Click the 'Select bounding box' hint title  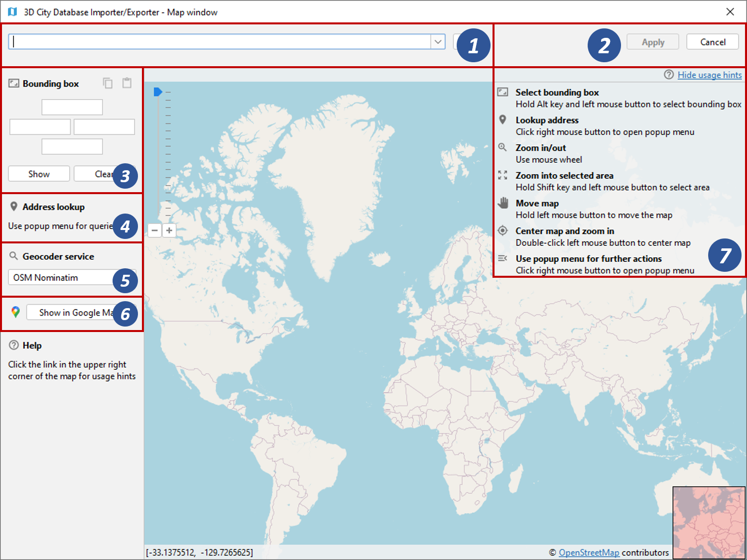point(557,92)
